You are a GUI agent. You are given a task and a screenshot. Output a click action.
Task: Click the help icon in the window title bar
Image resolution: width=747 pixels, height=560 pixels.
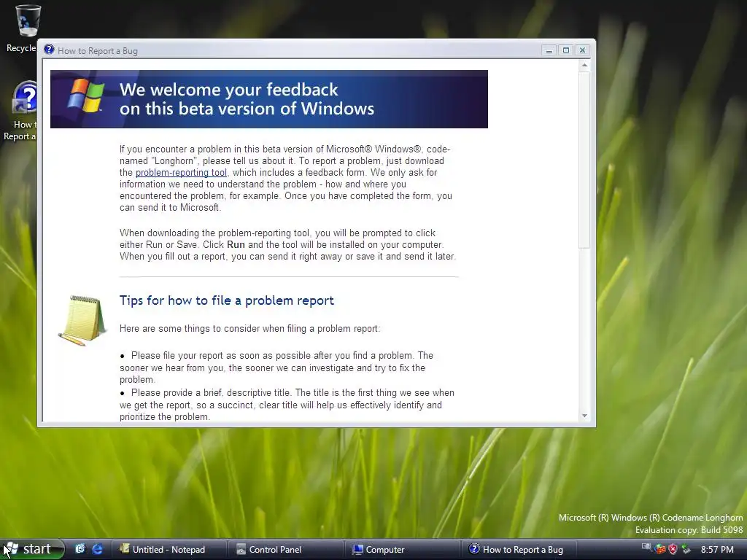click(49, 50)
